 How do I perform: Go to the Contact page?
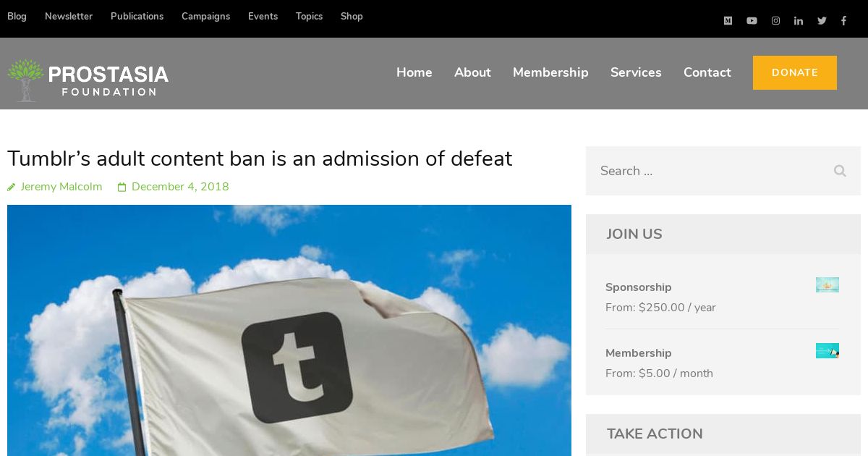[707, 72]
